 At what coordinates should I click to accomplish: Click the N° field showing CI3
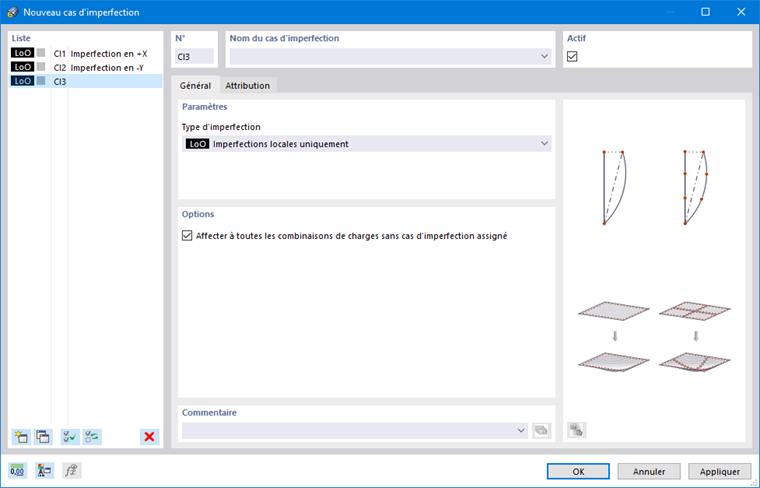point(194,57)
